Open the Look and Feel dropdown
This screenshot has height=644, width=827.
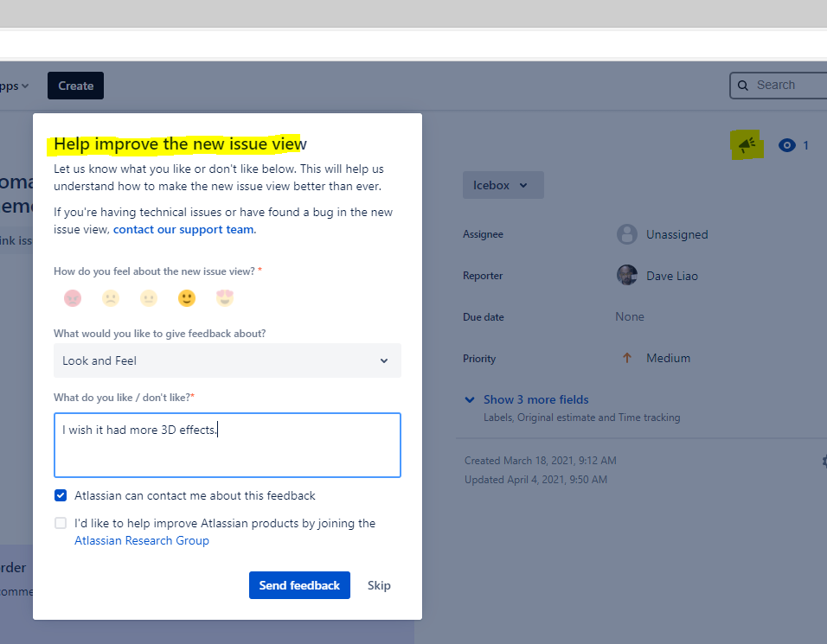coord(228,360)
